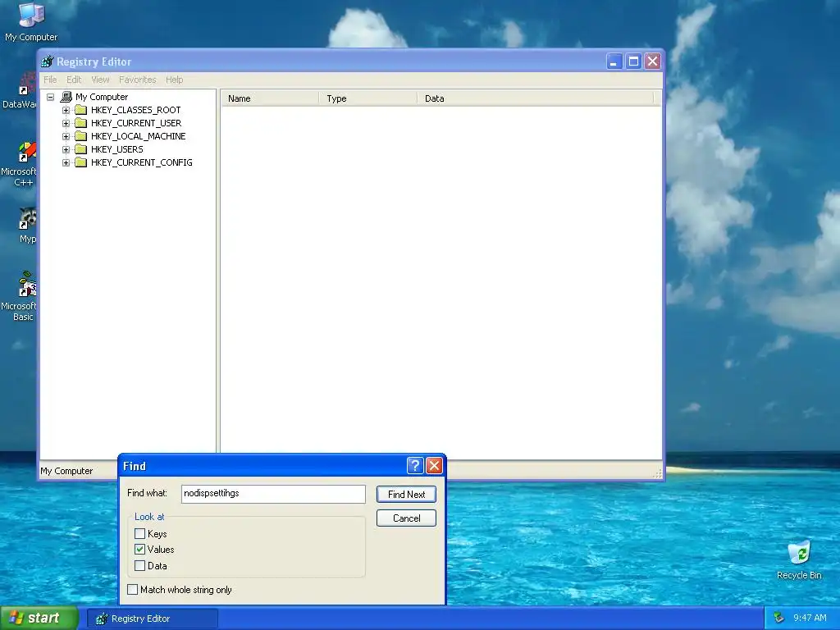The image size is (840, 630).
Task: Minimize the Registry Editor window
Action: click(x=614, y=62)
